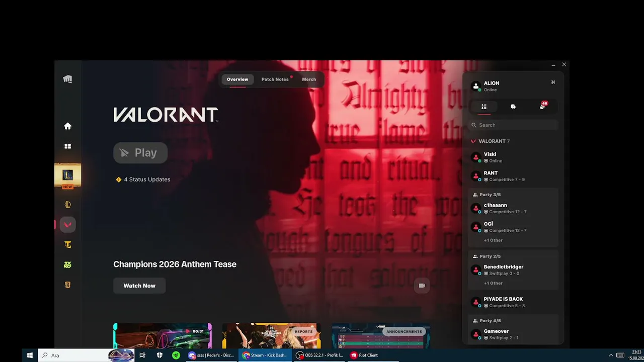Open the chat messages tab icon

513,107
